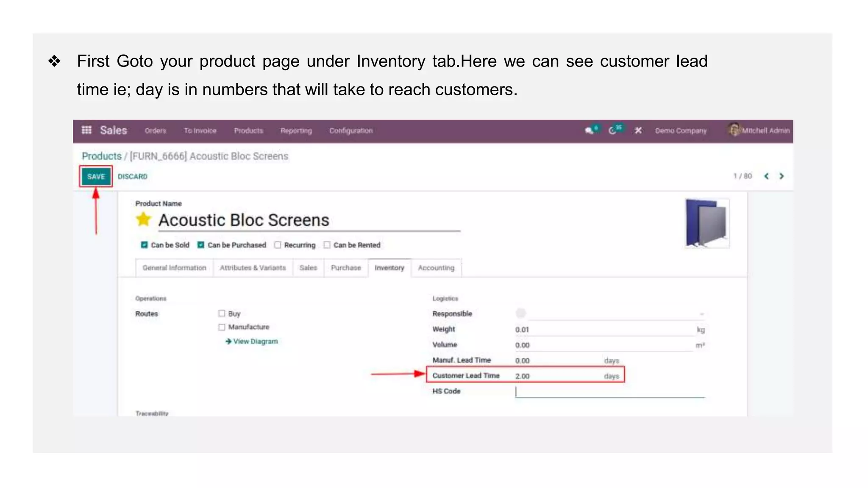The image size is (868, 488).
Task: Switch to the Sales tab
Action: tap(308, 268)
